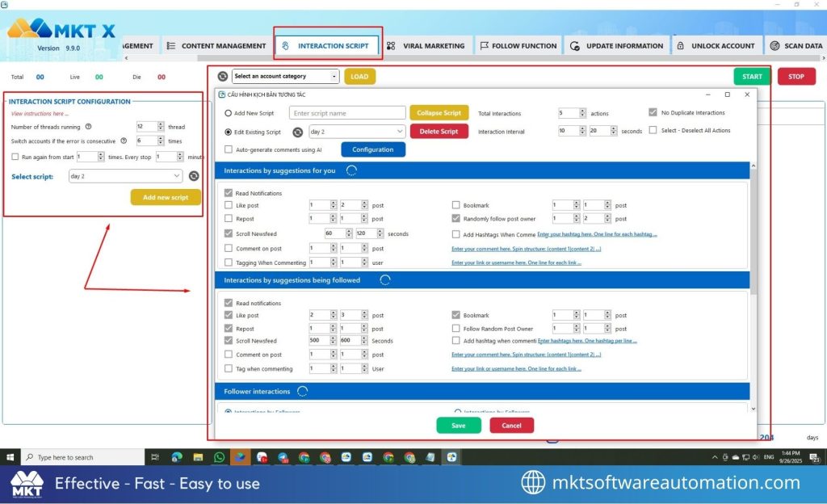Open the Edit Existing Script day 2 dropdown
Viewport: 827px width, 504px height.
point(356,132)
